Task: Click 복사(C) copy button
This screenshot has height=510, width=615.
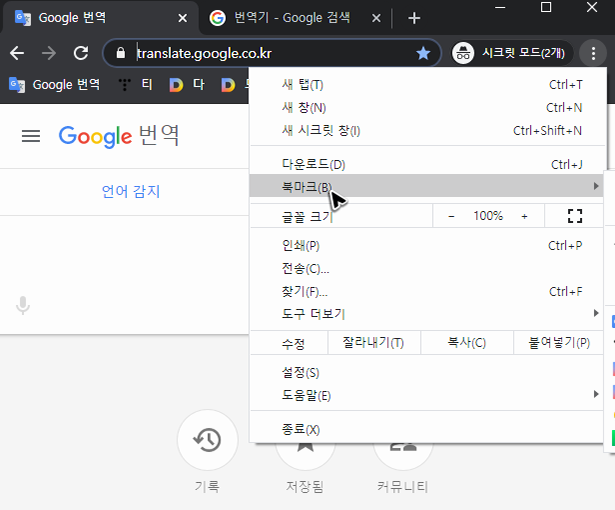Action: (467, 343)
